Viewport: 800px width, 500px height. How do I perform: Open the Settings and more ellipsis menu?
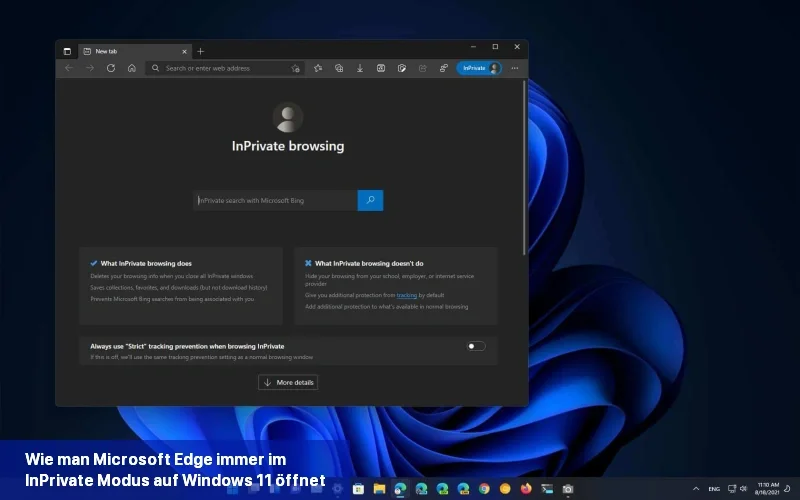click(x=515, y=68)
